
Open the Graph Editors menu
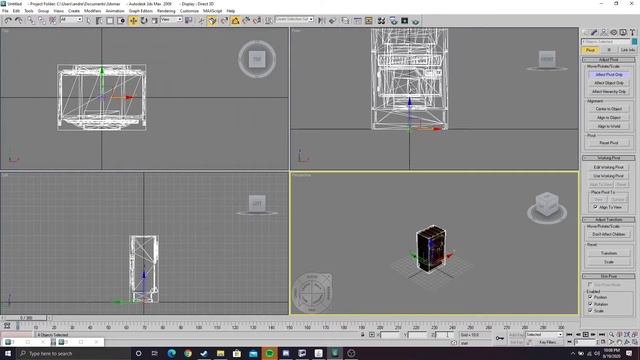click(x=140, y=11)
